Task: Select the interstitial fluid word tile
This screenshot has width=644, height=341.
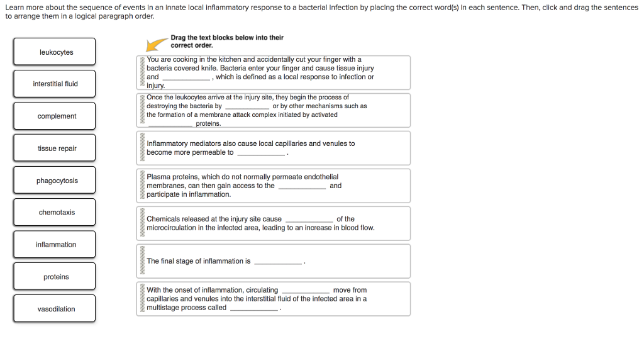Action: (55, 84)
